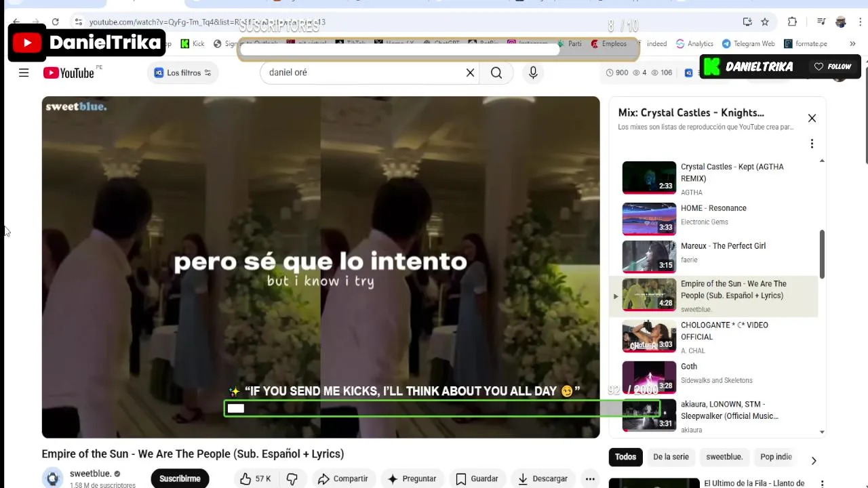Click the playlist scrollbar thumb
Image resolution: width=868 pixels, height=488 pixels.
pyautogui.click(x=822, y=254)
